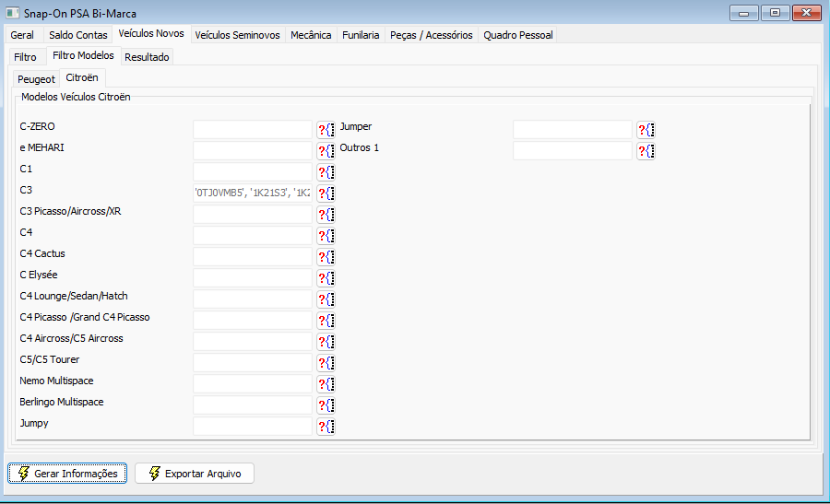Select the Citroën brand tab
The height and width of the screenshot is (504, 830).
pos(82,77)
